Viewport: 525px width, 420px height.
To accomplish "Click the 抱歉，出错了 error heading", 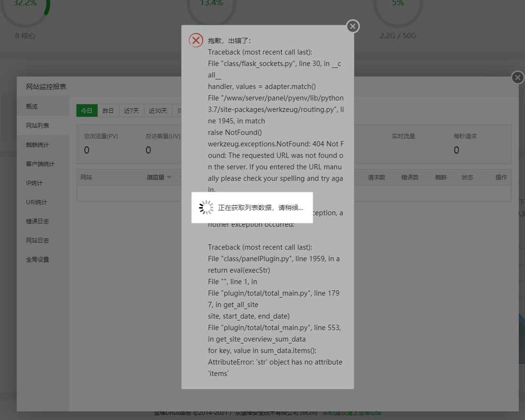I will (x=230, y=41).
